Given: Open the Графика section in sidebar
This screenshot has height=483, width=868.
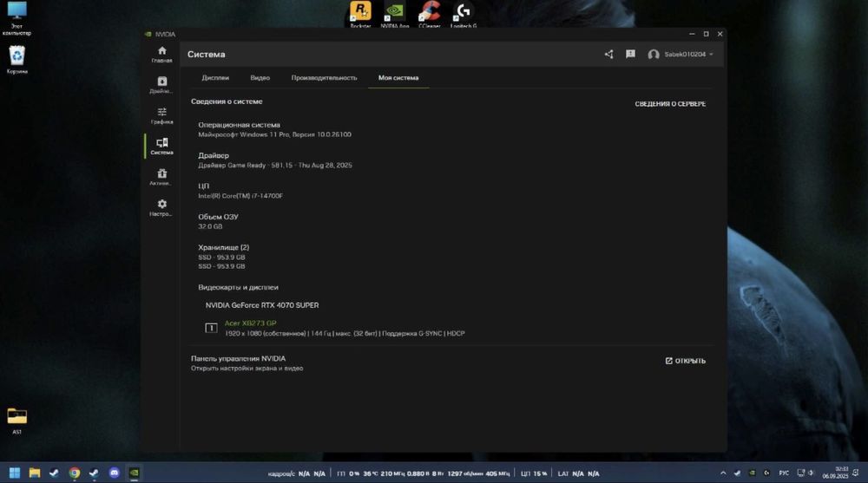Looking at the screenshot, I should pos(161,116).
